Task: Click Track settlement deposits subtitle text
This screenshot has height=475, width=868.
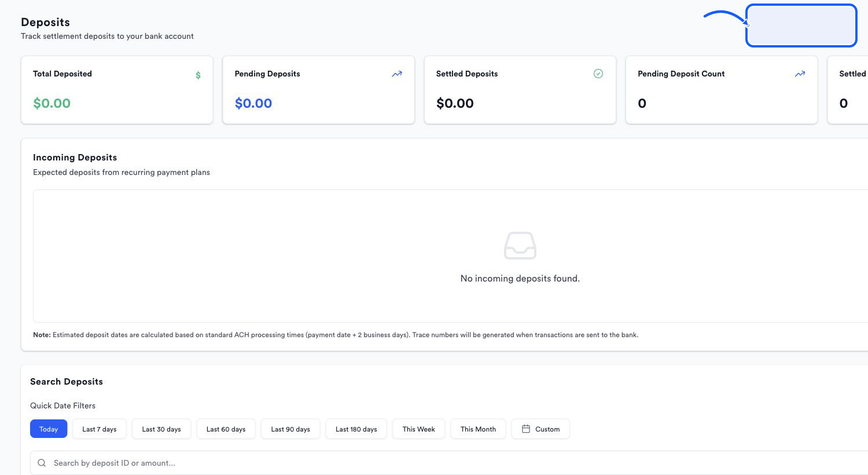Action: tap(107, 36)
